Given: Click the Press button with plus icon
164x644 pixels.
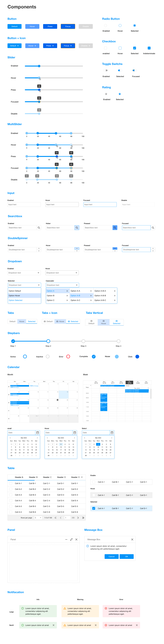Looking at the screenshot, I should point(50,46).
